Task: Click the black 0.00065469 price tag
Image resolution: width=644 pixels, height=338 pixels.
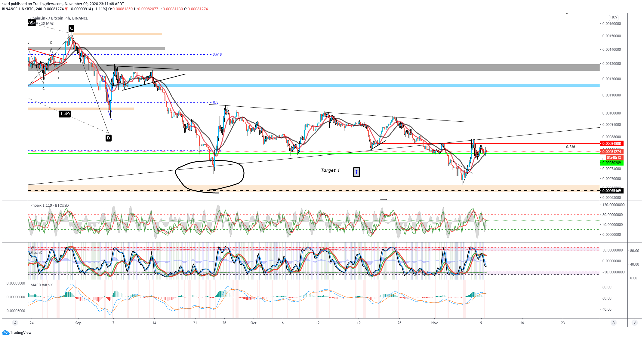Action: [612, 191]
